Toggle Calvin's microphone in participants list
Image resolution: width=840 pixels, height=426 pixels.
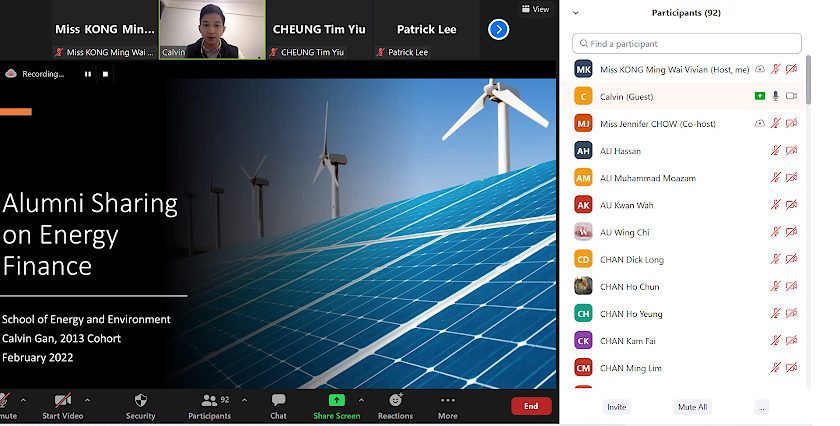point(775,96)
